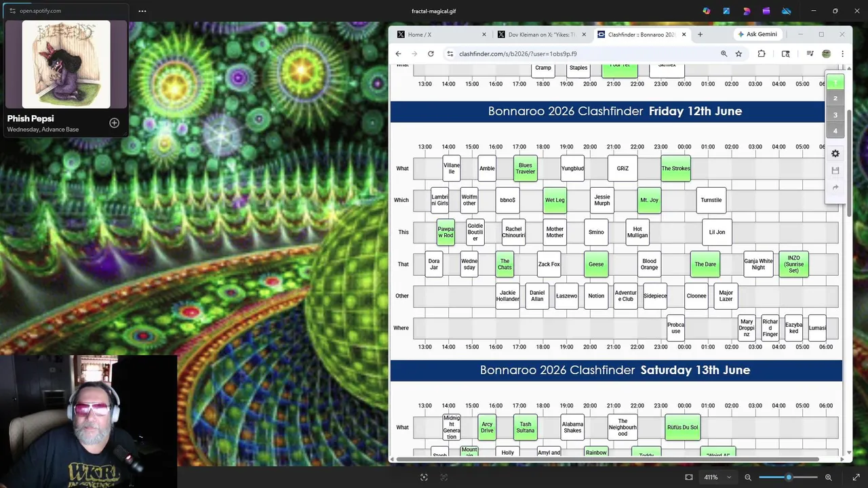Click the Chrome address bar URL
Screen dimensions: 868x488
click(518, 54)
